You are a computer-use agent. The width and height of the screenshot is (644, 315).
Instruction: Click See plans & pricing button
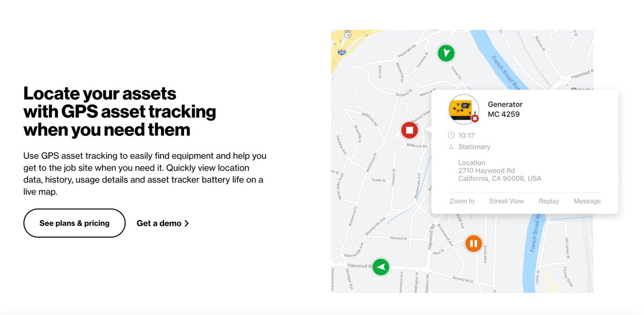coord(75,223)
